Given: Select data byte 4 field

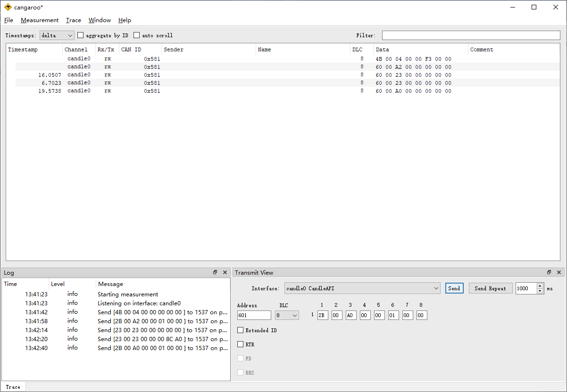Looking at the screenshot, I should tap(365, 315).
